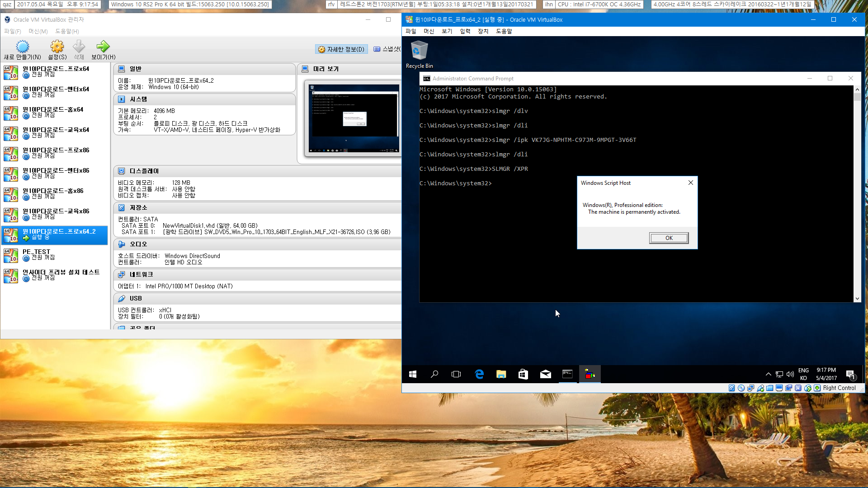Image resolution: width=868 pixels, height=488 pixels.
Task: Open Task View on the guest taskbar
Action: 456,374
